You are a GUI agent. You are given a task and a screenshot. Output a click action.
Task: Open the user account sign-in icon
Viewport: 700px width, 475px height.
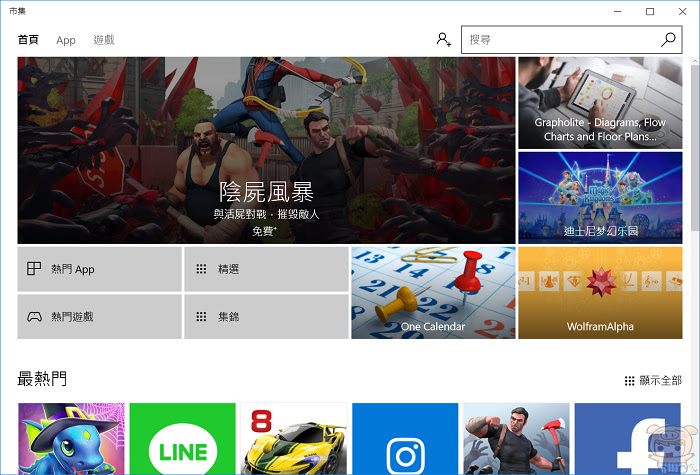444,39
